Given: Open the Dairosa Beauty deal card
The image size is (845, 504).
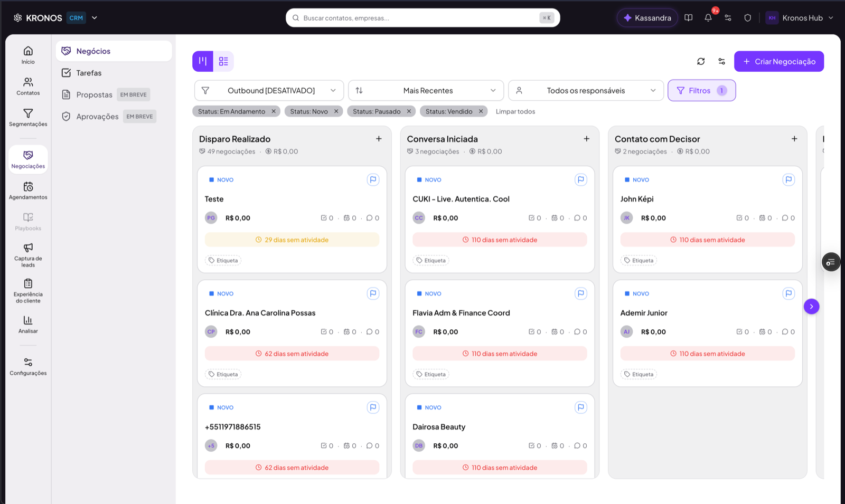Looking at the screenshot, I should (500, 435).
